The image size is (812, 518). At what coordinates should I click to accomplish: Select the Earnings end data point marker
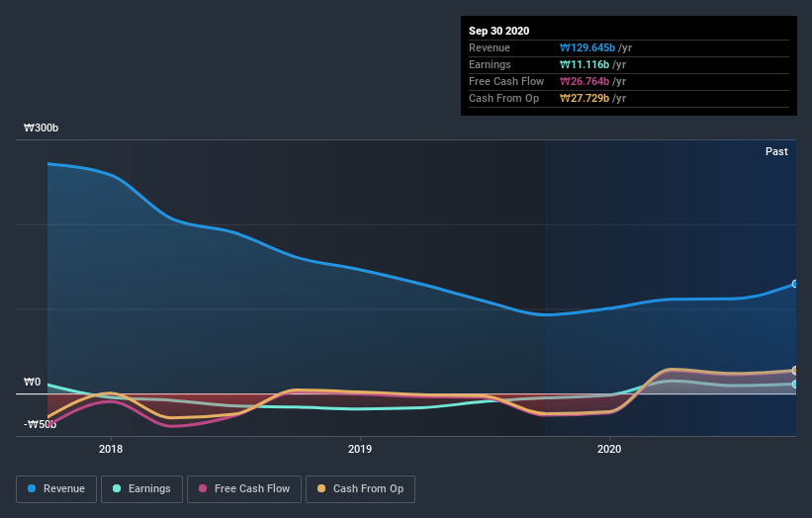795,384
